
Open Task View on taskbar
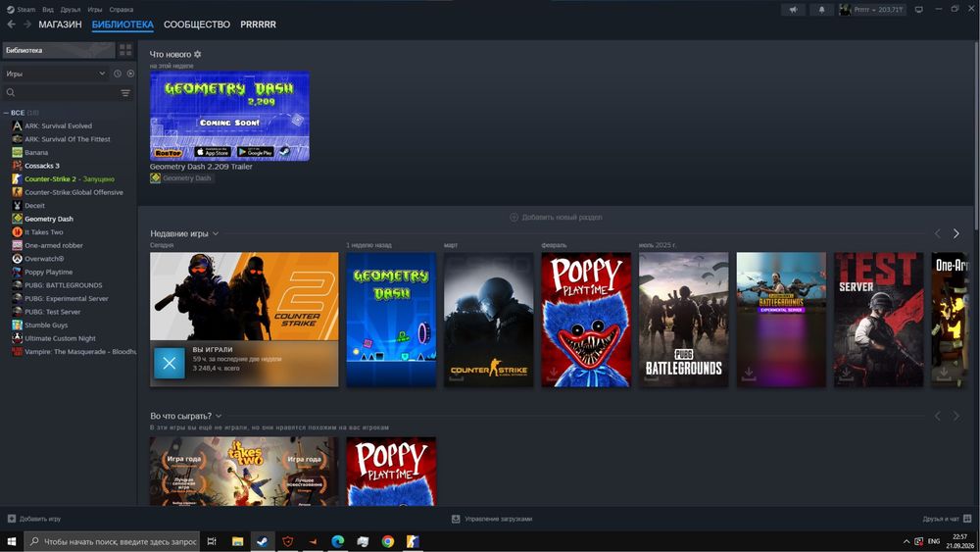coord(212,541)
